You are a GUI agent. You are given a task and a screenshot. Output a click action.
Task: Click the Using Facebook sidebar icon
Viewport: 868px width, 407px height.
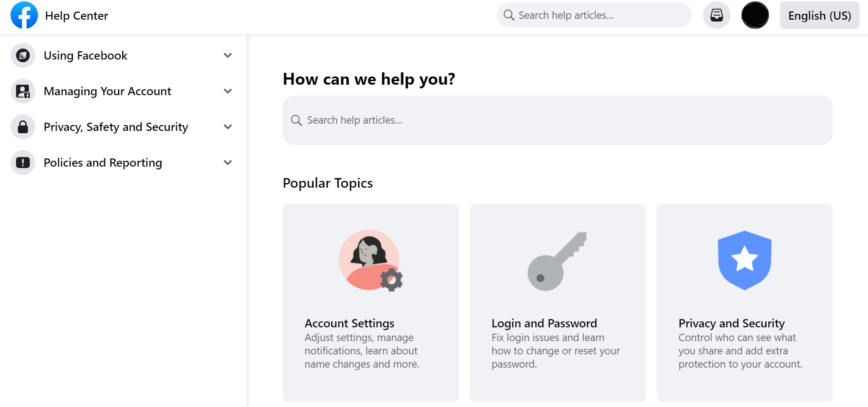pos(23,55)
